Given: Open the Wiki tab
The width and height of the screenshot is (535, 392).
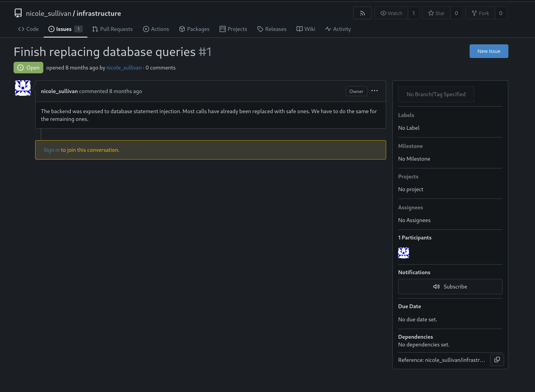Looking at the screenshot, I should click(306, 29).
